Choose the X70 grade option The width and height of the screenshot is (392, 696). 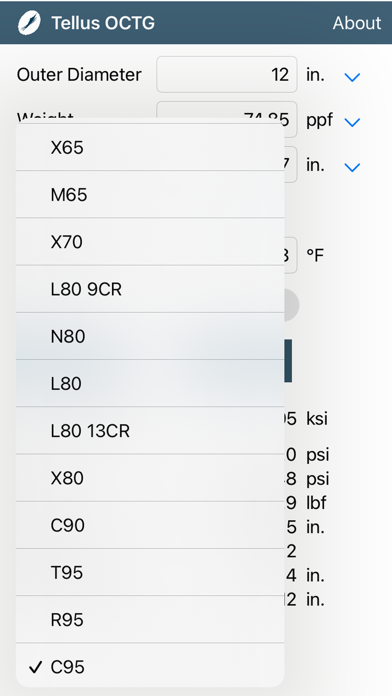coord(150,242)
